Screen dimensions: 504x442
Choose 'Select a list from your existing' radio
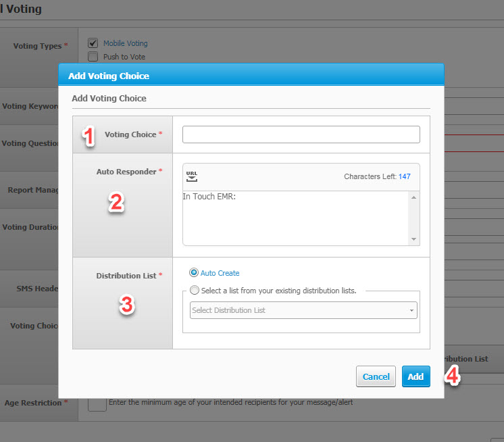(x=195, y=291)
